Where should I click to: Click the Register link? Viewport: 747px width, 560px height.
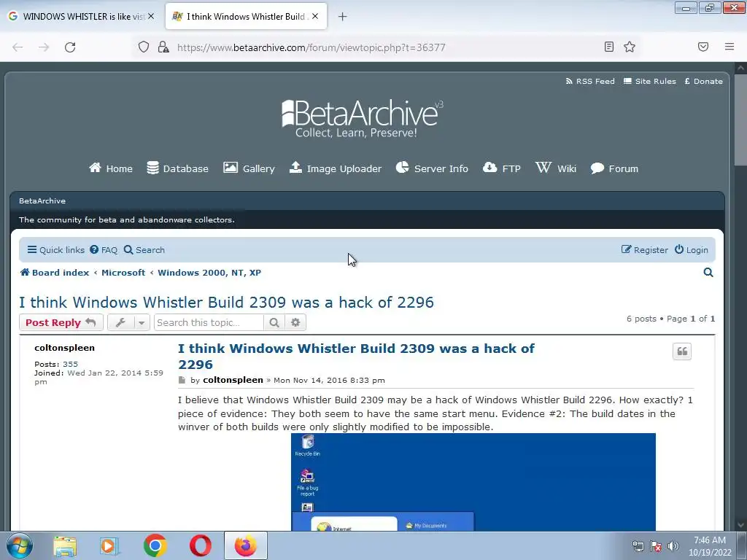point(645,249)
